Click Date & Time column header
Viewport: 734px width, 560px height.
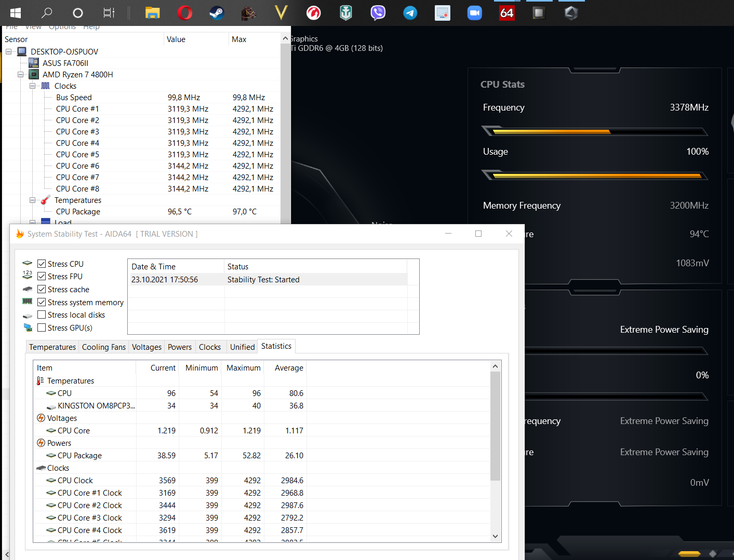[176, 266]
